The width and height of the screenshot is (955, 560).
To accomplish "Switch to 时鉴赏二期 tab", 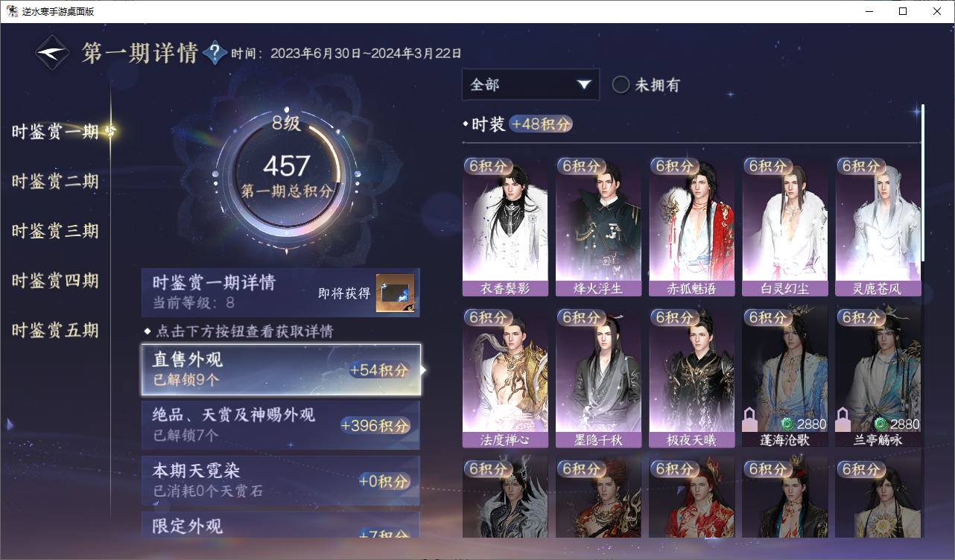I will tap(55, 182).
